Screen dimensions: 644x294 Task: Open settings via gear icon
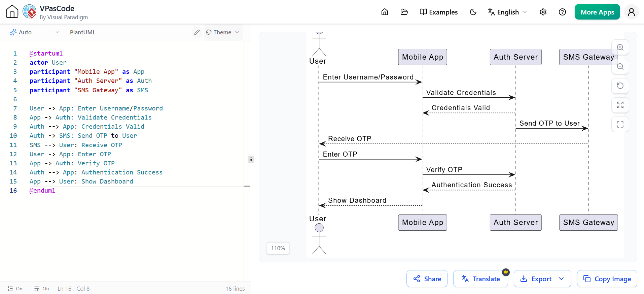pos(543,12)
